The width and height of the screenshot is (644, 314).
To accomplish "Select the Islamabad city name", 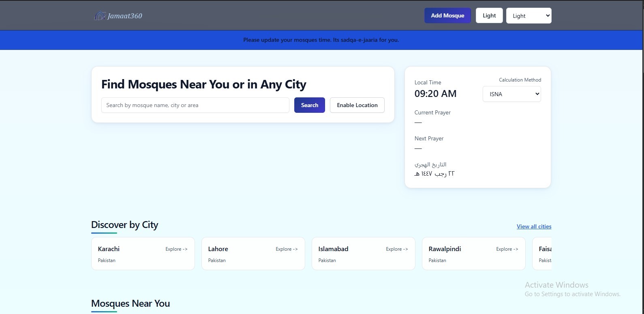I will pyautogui.click(x=333, y=249).
